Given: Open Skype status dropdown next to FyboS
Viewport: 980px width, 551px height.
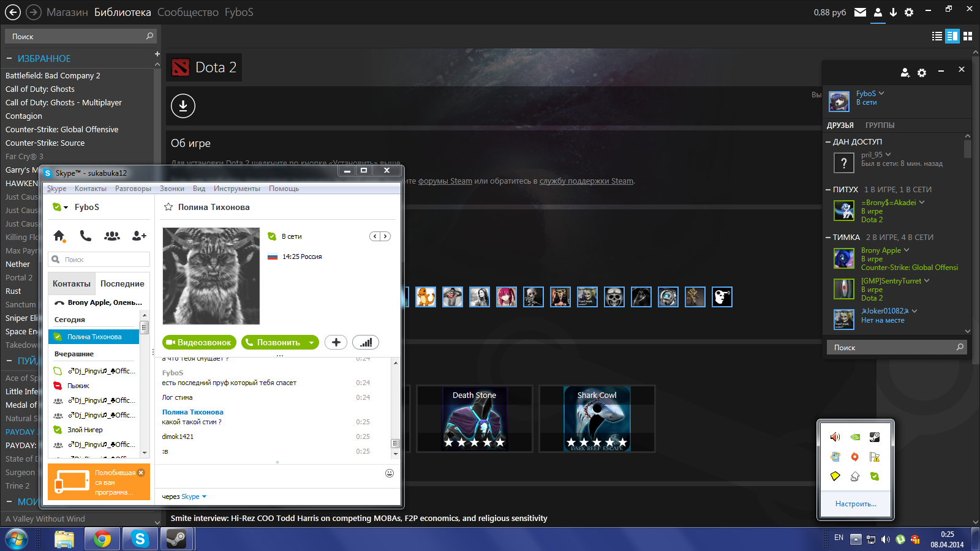Looking at the screenshot, I should [66, 208].
